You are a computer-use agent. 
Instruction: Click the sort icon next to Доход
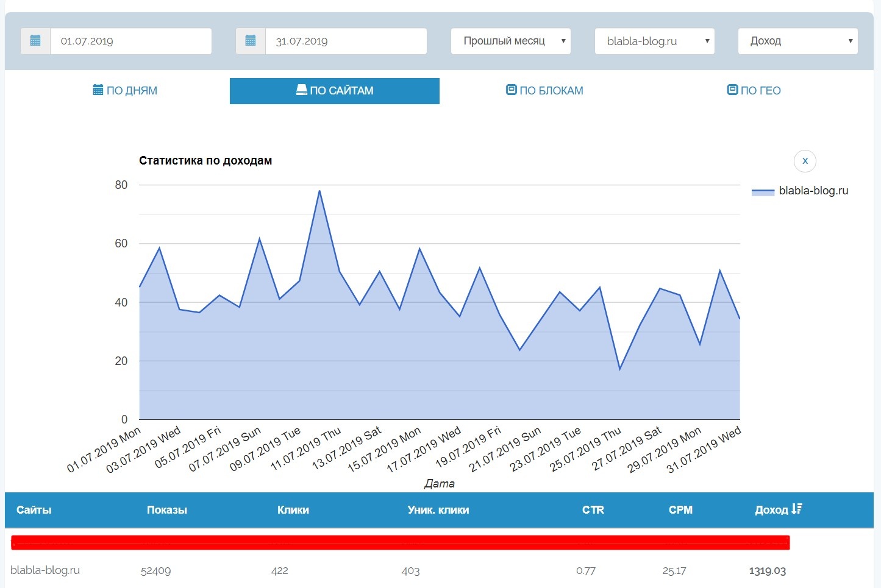pos(797,509)
